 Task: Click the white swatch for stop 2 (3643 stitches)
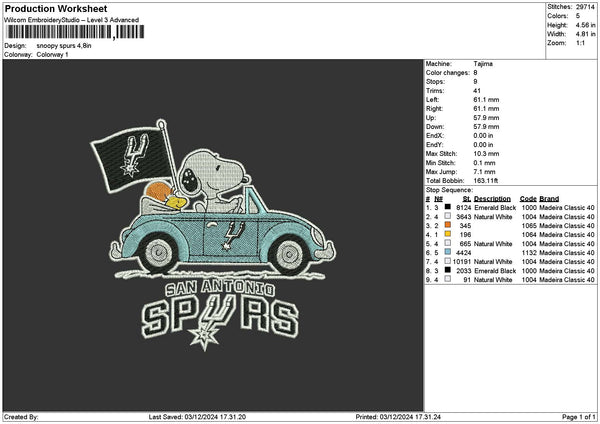tap(447, 216)
